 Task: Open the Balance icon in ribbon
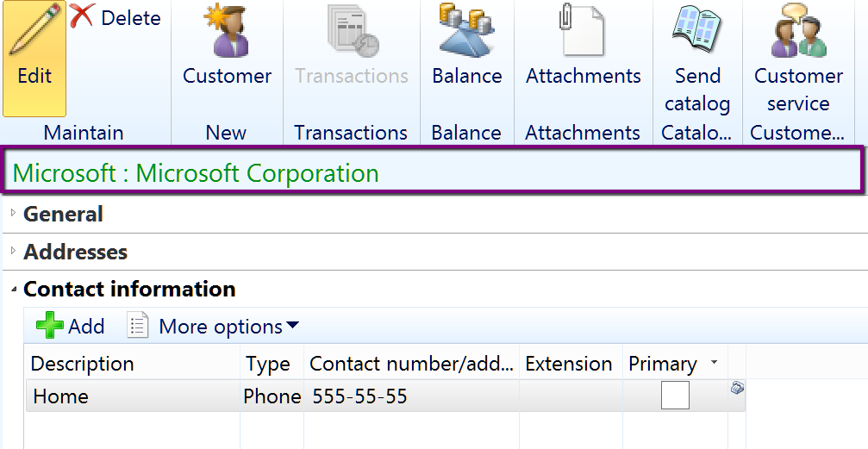(x=466, y=29)
